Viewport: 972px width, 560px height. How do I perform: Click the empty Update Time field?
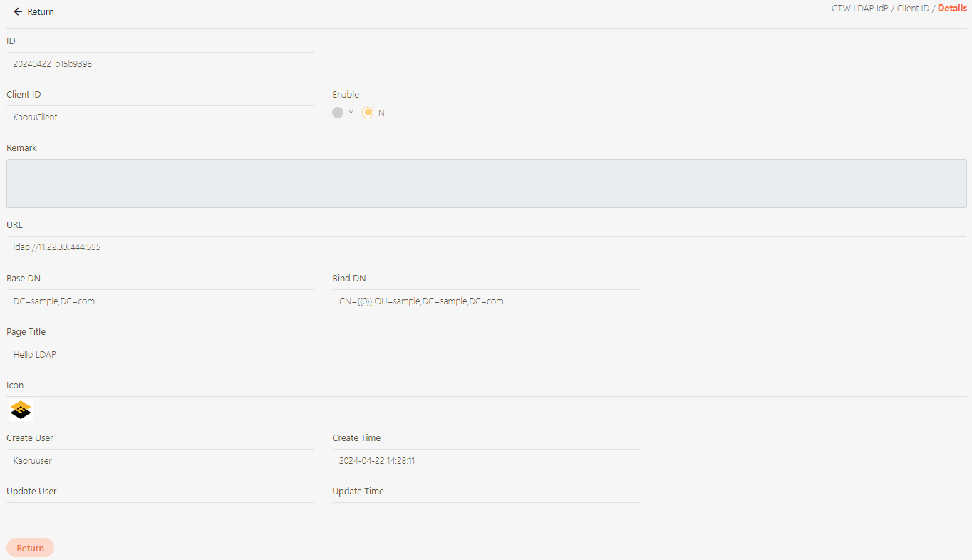486,512
